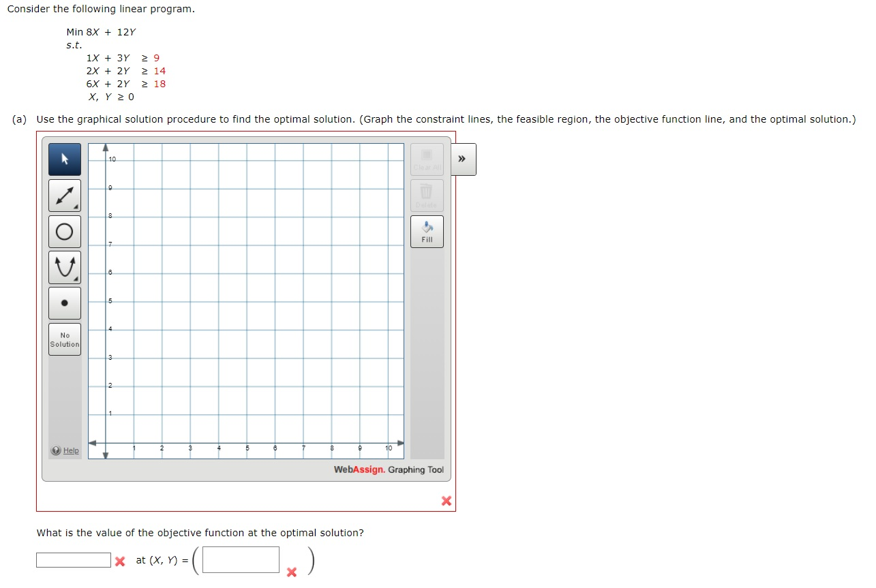Select the arrow selection tool
876x588 pixels.
coord(64,159)
